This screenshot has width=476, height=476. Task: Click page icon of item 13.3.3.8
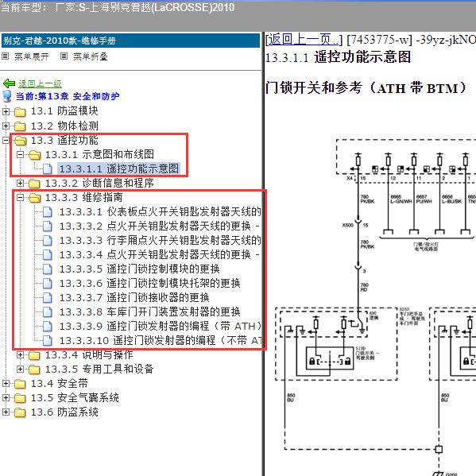pyautogui.click(x=48, y=312)
